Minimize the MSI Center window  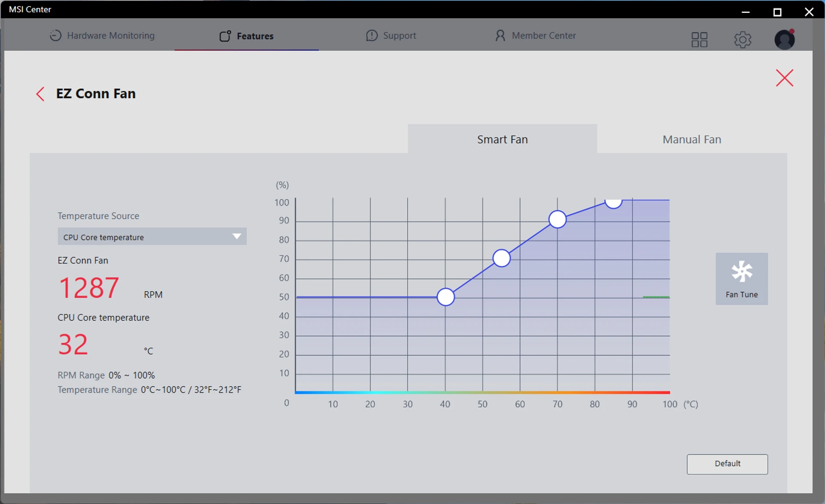[746, 12]
